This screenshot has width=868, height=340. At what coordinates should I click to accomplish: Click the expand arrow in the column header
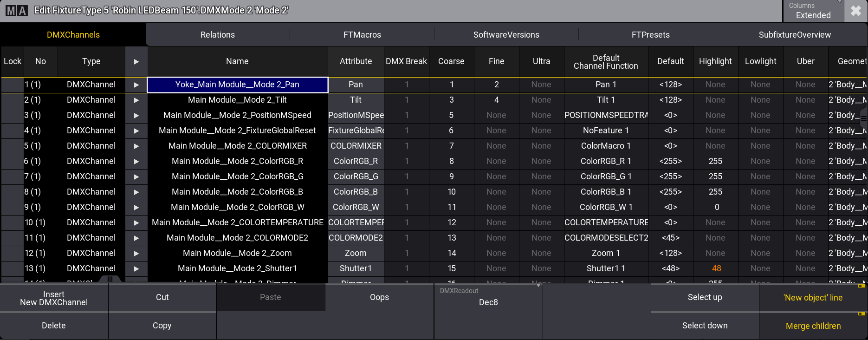136,61
